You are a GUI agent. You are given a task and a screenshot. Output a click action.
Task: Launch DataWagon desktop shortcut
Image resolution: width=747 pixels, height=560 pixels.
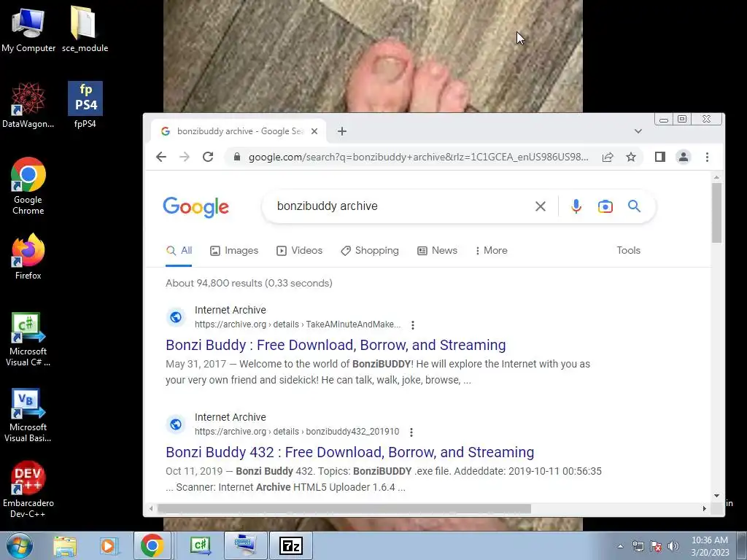click(28, 105)
